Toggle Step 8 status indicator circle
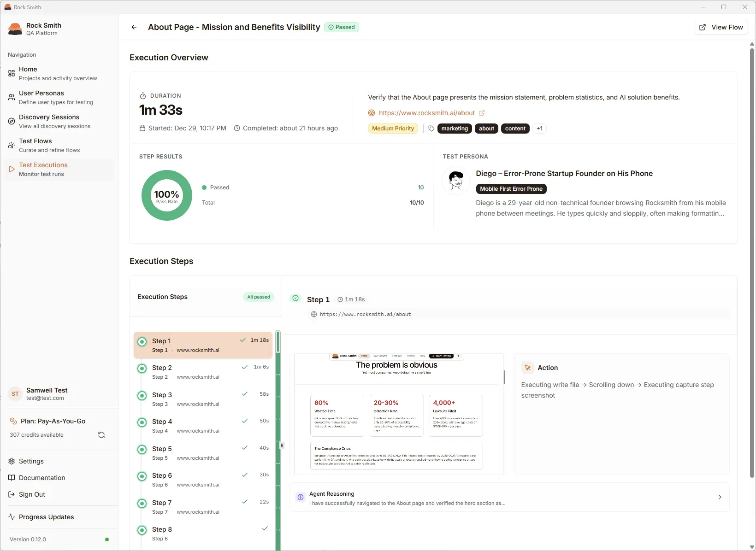Viewport: 756px width, 551px height. (142, 530)
